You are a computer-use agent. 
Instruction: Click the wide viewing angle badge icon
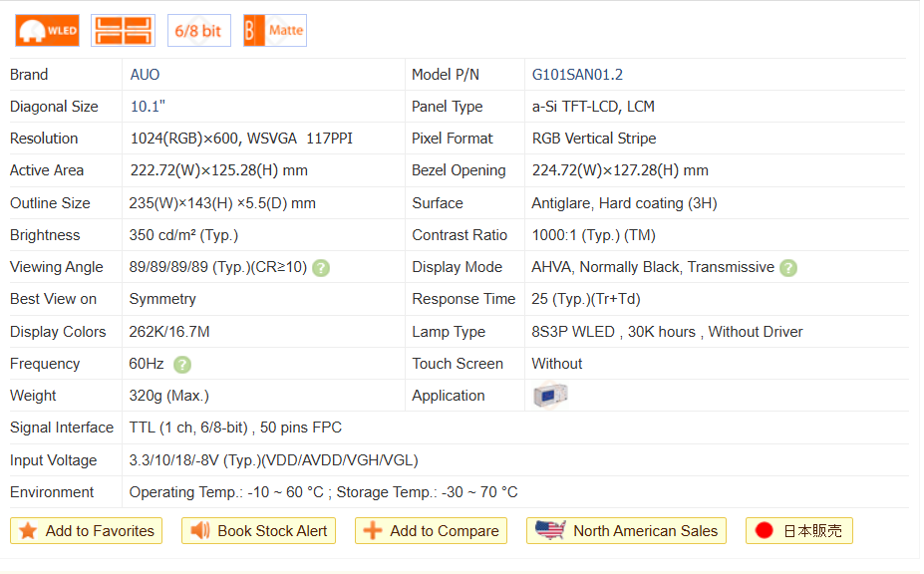[x=123, y=31]
